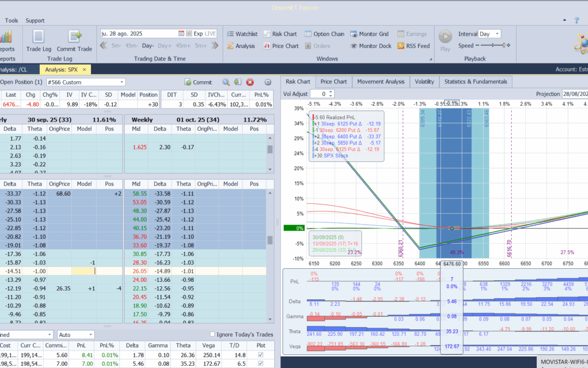Open the Support menu
Image resolution: width=588 pixels, height=368 pixels.
click(35, 21)
